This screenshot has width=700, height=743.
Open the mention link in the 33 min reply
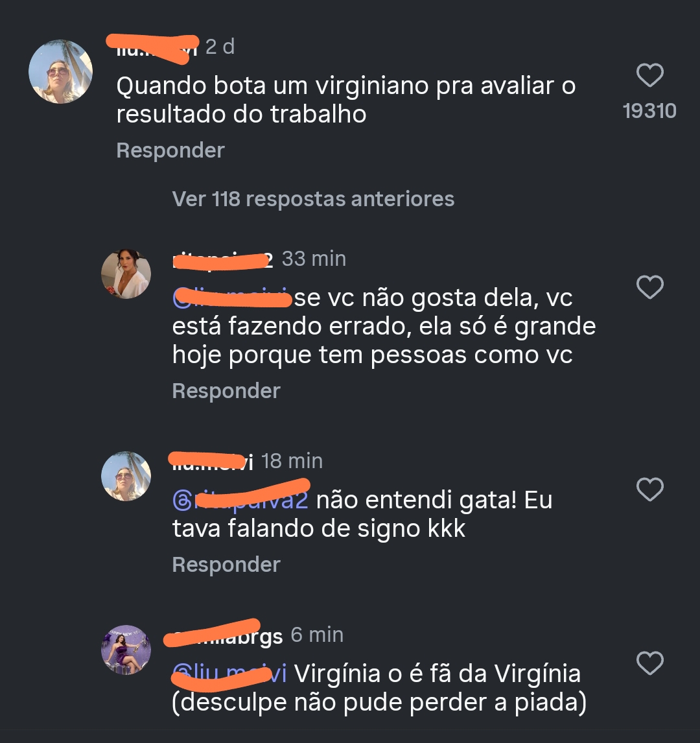[x=231, y=298]
